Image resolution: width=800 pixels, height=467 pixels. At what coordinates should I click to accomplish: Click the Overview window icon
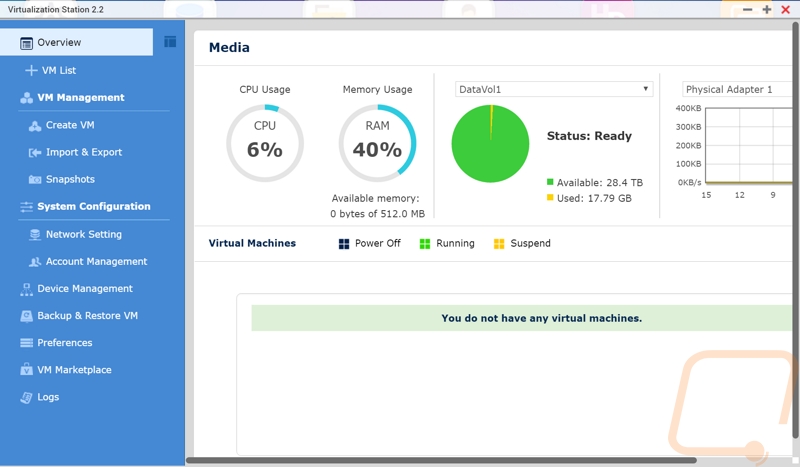click(26, 43)
